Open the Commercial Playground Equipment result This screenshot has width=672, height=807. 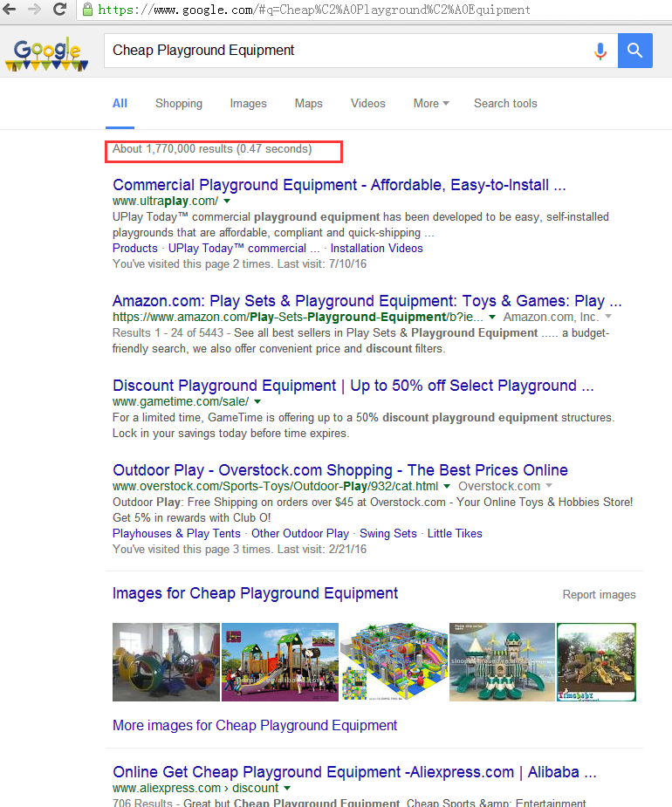(339, 185)
